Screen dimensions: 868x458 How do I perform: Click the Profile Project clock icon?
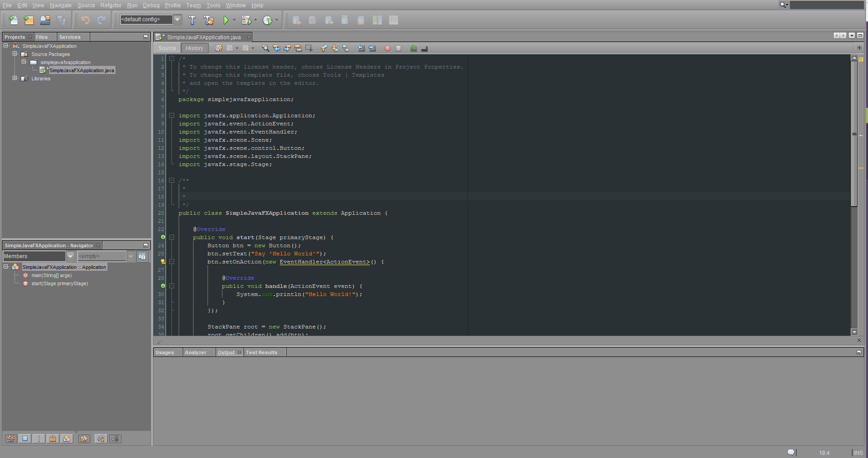[x=268, y=20]
